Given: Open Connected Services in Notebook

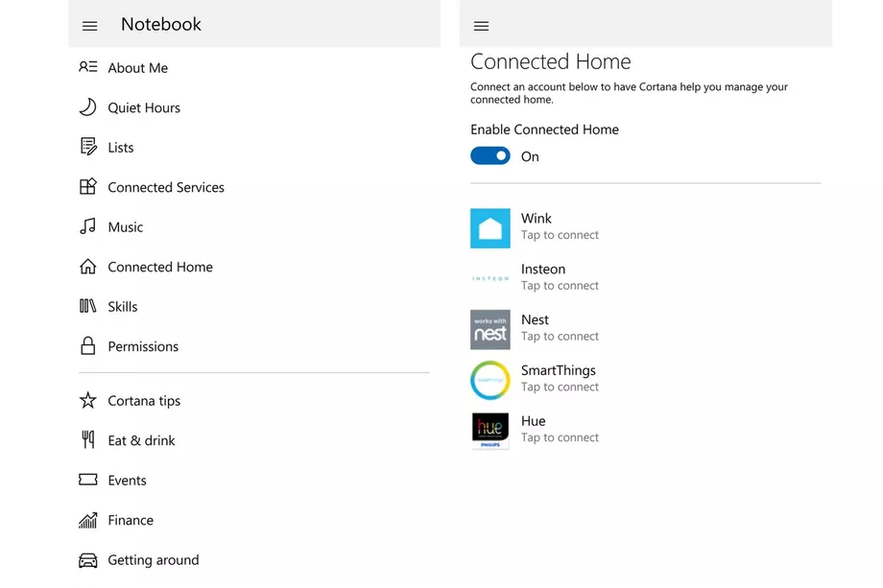Looking at the screenshot, I should (x=165, y=187).
